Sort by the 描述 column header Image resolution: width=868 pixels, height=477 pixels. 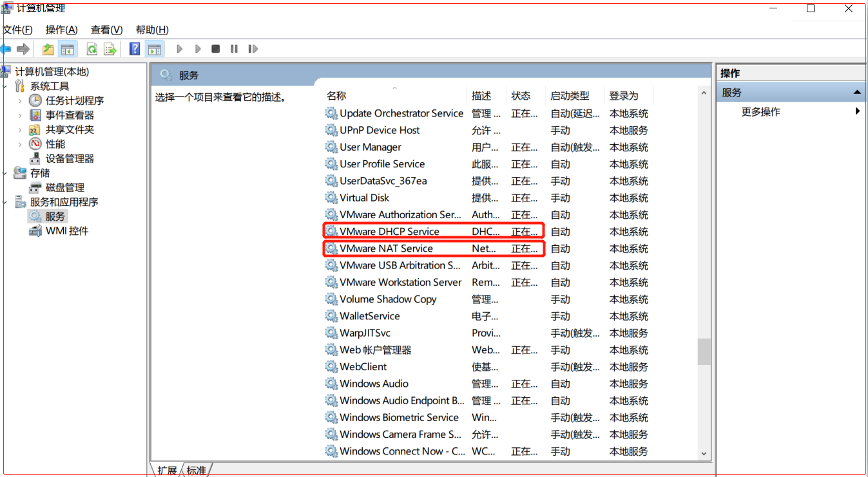tap(486, 96)
